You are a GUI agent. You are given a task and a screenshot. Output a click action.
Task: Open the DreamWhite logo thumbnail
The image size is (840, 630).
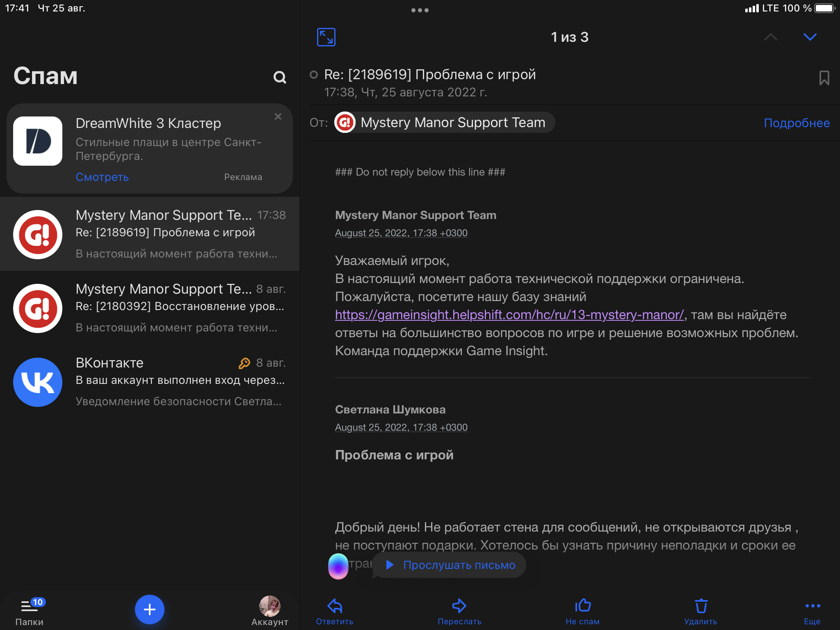point(38,141)
